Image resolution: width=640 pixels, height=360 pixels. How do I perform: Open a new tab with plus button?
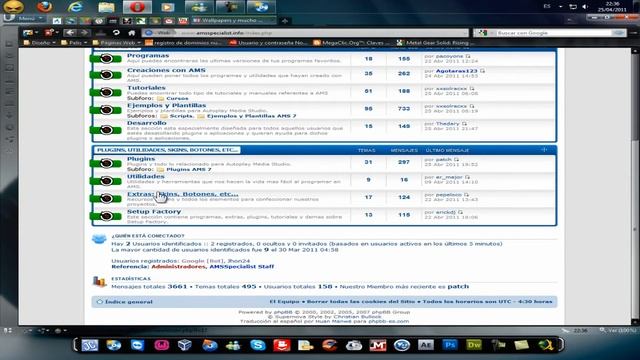coord(285,20)
